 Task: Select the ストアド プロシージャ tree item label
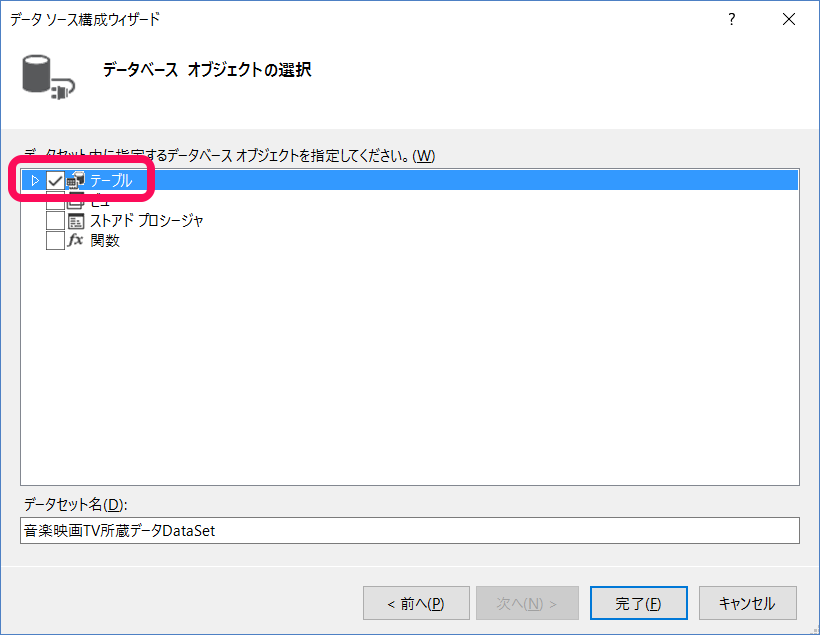147,221
